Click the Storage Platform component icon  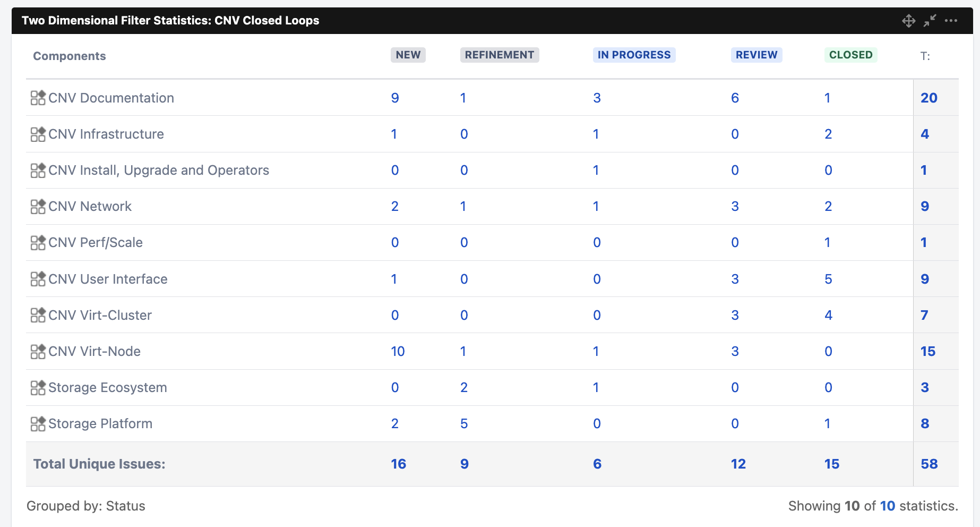(38, 424)
